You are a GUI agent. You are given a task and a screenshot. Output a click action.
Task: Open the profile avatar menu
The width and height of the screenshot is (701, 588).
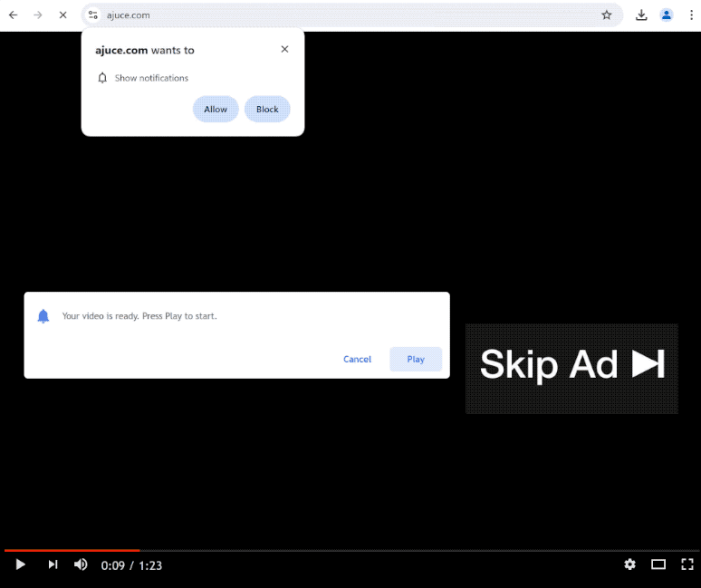pos(667,15)
